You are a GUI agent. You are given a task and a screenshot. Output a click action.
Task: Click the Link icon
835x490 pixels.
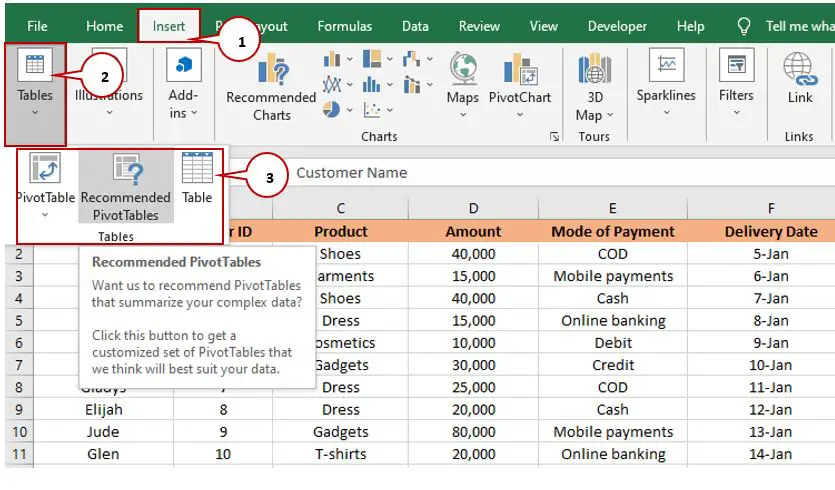pyautogui.click(x=800, y=69)
